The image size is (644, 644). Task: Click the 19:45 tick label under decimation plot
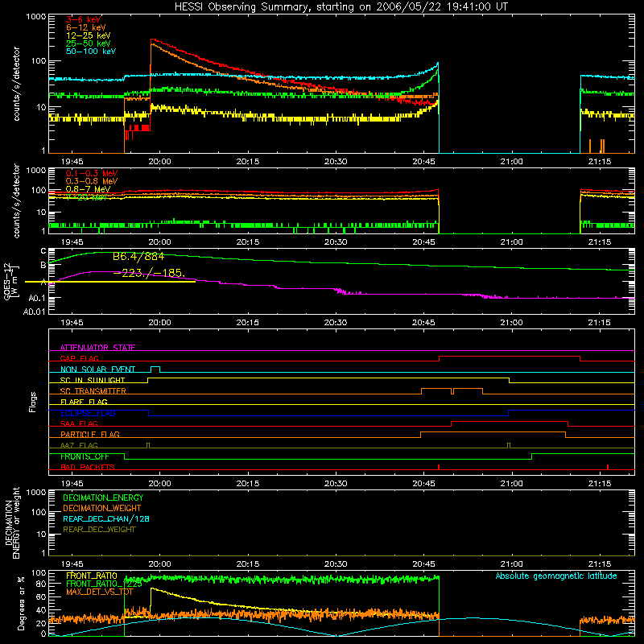tap(72, 564)
